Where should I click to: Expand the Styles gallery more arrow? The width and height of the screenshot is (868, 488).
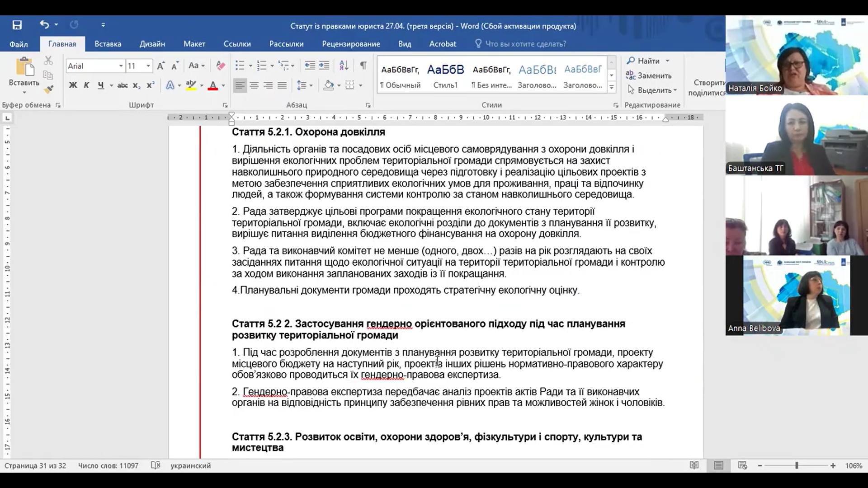pos(611,87)
